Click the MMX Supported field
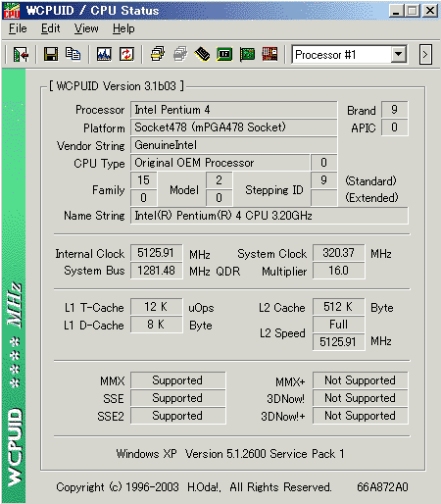Image resolution: width=441 pixels, height=504 pixels. point(177,380)
